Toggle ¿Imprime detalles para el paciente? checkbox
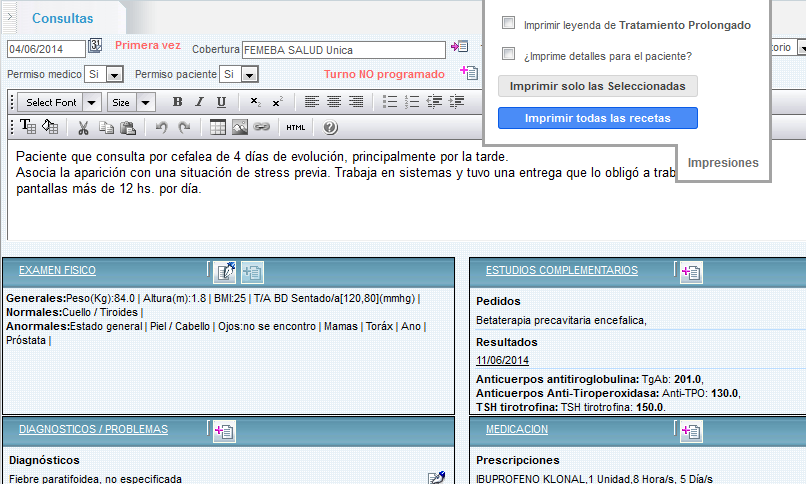Image resolution: width=806 pixels, height=484 pixels. [508, 55]
